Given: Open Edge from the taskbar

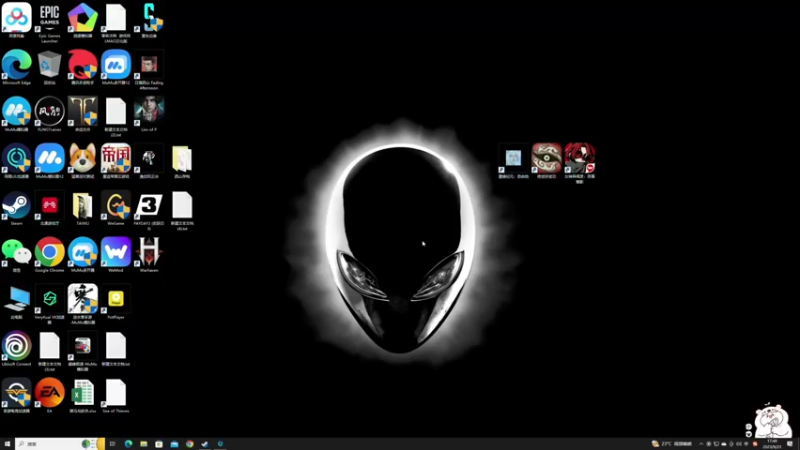Looking at the screenshot, I should (x=128, y=444).
